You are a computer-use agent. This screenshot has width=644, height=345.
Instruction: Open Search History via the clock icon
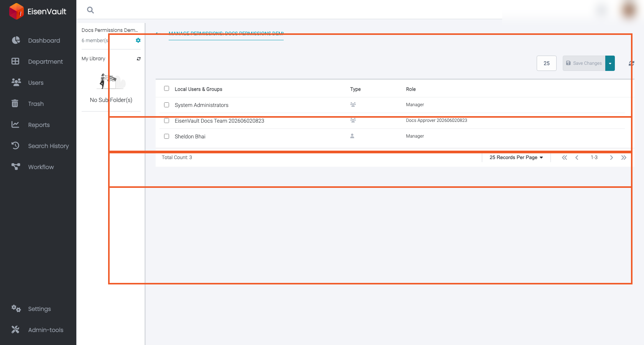point(15,146)
